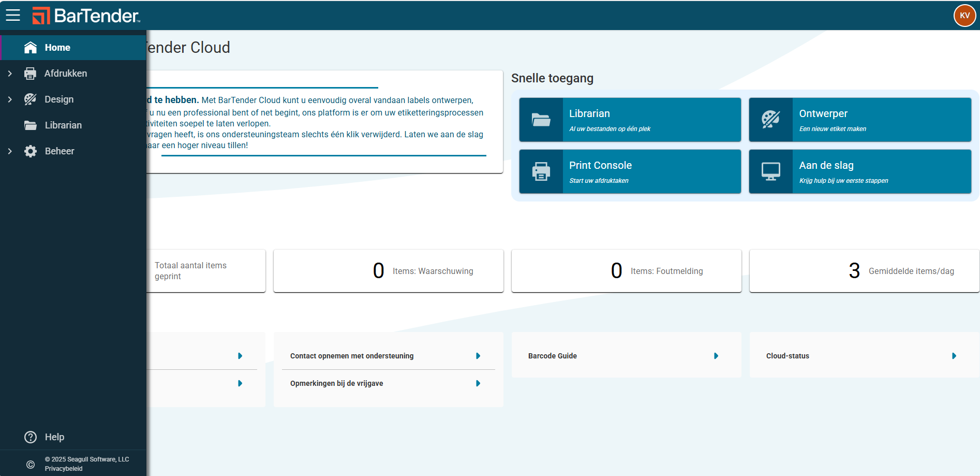Click the Librarian folder icon tile

coord(541,120)
